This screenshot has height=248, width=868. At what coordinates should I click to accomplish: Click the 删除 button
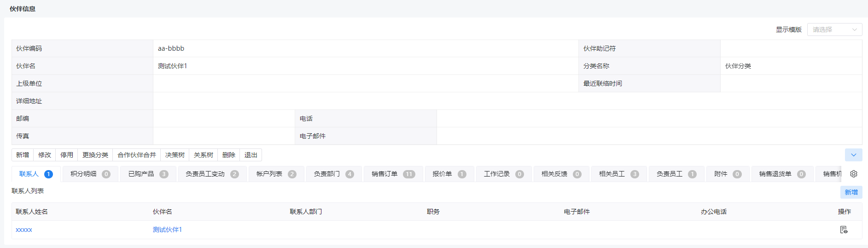(x=229, y=155)
